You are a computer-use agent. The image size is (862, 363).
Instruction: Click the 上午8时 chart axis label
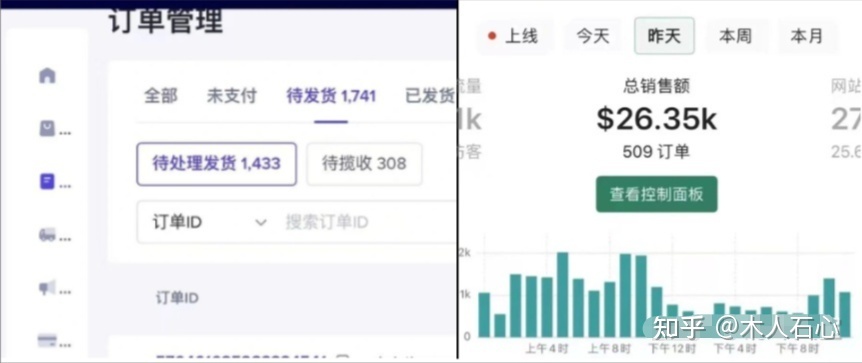click(x=609, y=349)
